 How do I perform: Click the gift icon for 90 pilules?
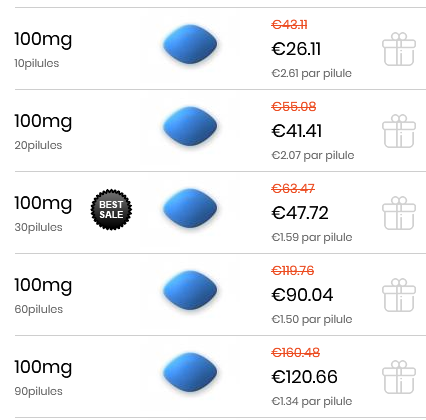pos(399,377)
